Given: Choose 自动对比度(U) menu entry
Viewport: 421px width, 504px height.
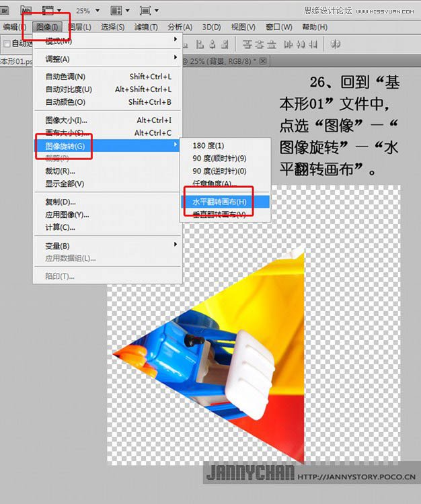Looking at the screenshot, I should (x=108, y=89).
